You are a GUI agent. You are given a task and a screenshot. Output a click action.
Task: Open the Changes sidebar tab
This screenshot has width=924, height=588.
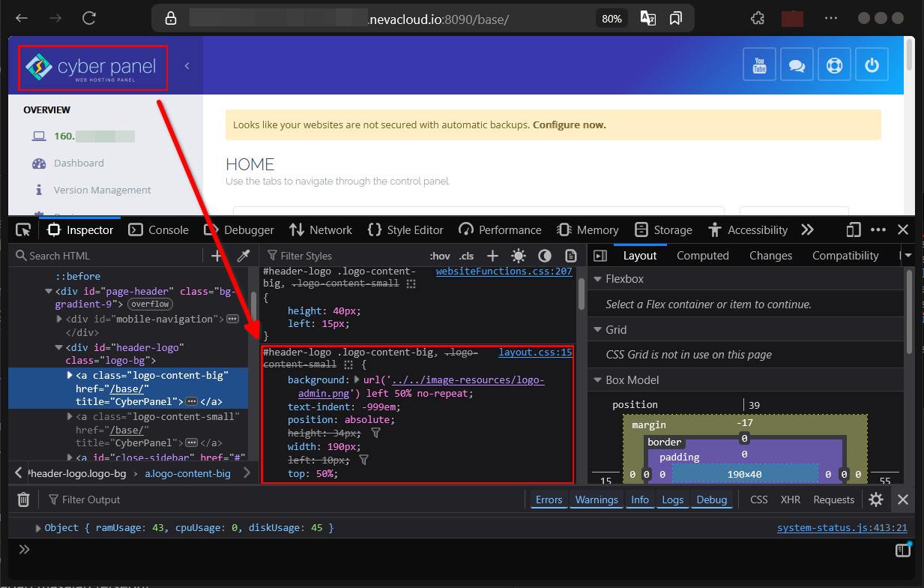770,256
